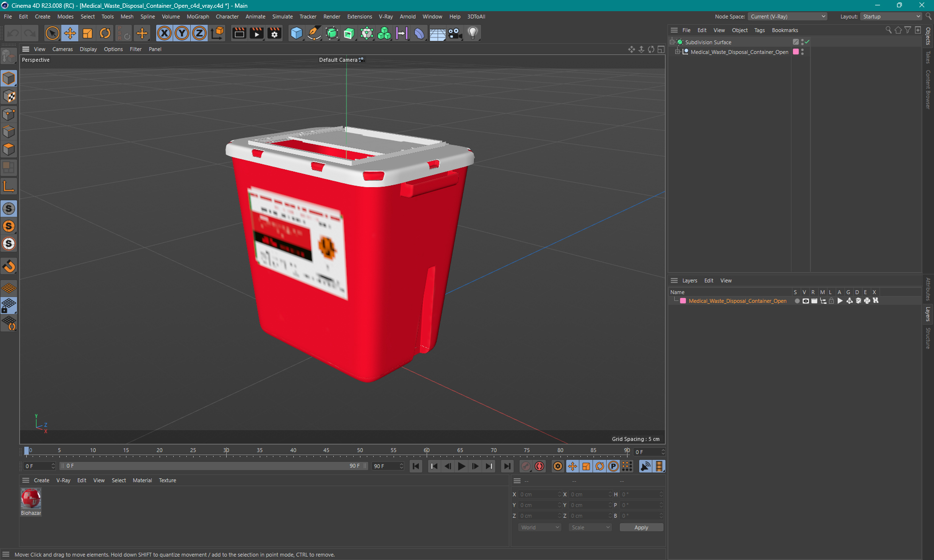Click the X position input field
Image resolution: width=934 pixels, height=560 pixels.
539,494
